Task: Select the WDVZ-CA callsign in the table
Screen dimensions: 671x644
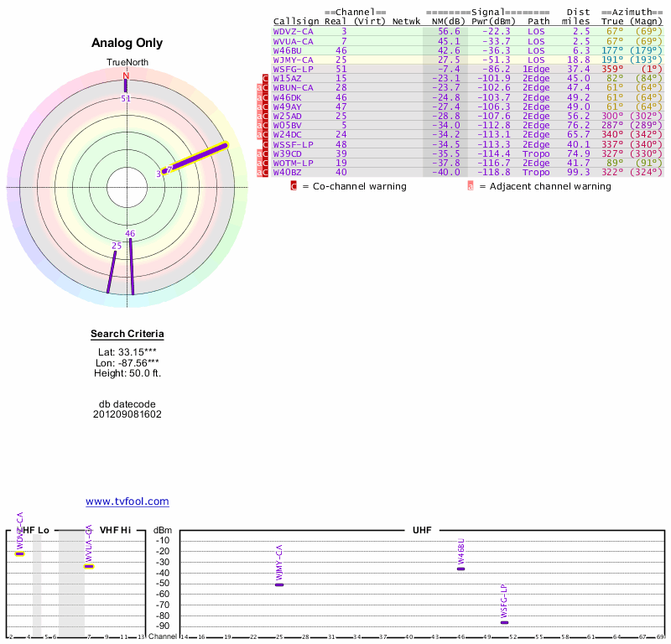Action: tap(294, 31)
